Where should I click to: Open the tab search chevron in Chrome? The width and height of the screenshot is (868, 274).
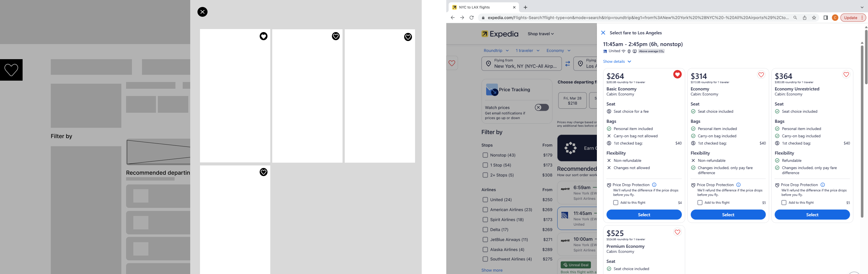coord(862,7)
